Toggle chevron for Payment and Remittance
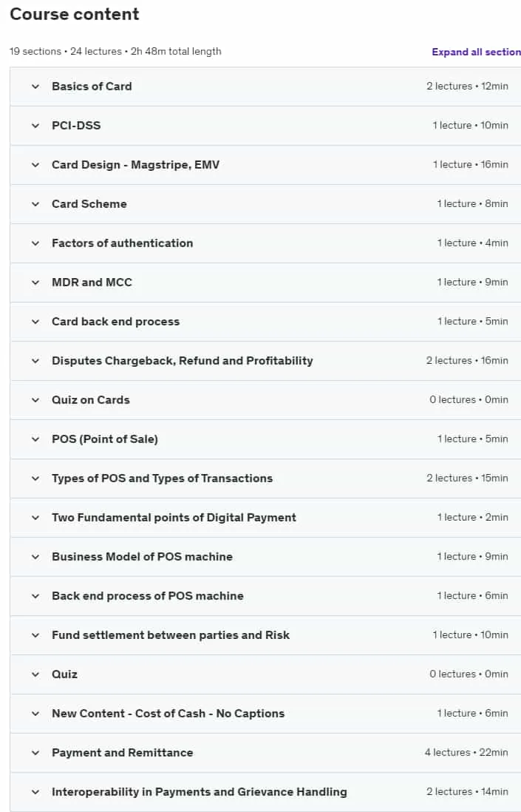This screenshot has width=521, height=812. 35,753
